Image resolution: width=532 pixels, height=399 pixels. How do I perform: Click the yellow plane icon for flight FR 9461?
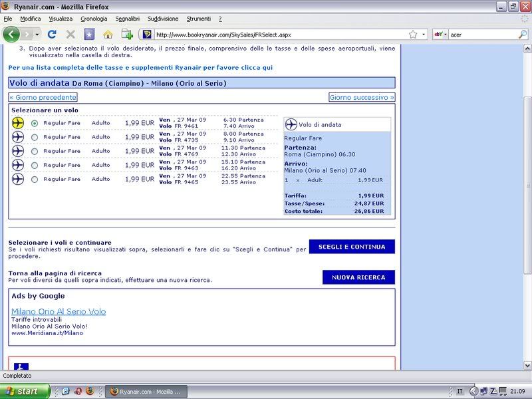coord(18,123)
